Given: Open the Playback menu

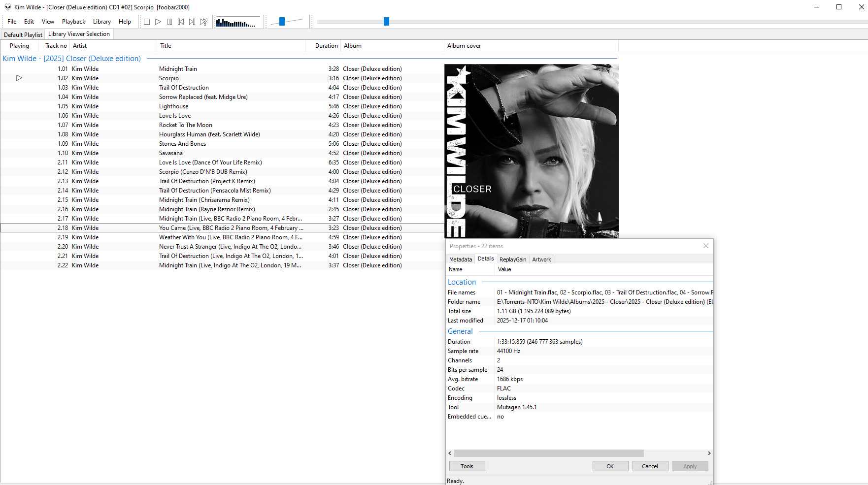Looking at the screenshot, I should point(73,22).
